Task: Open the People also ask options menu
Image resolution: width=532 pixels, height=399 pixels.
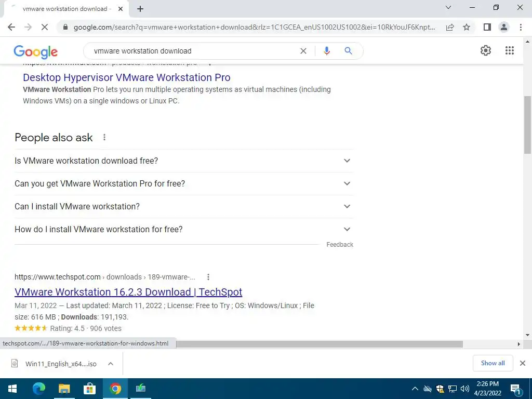Action: [104, 137]
